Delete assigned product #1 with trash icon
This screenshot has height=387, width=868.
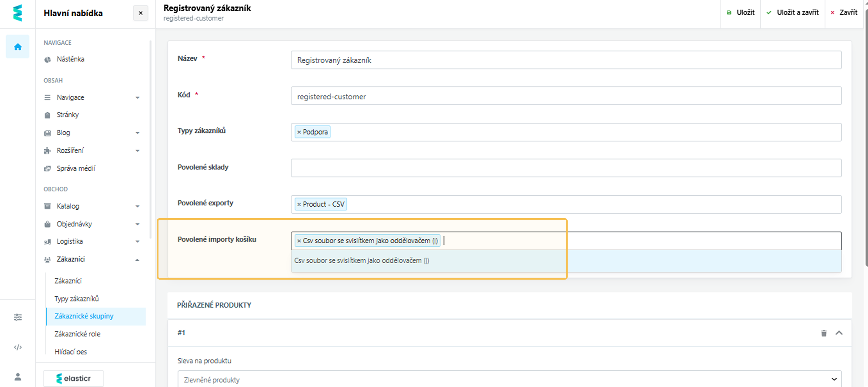click(824, 333)
